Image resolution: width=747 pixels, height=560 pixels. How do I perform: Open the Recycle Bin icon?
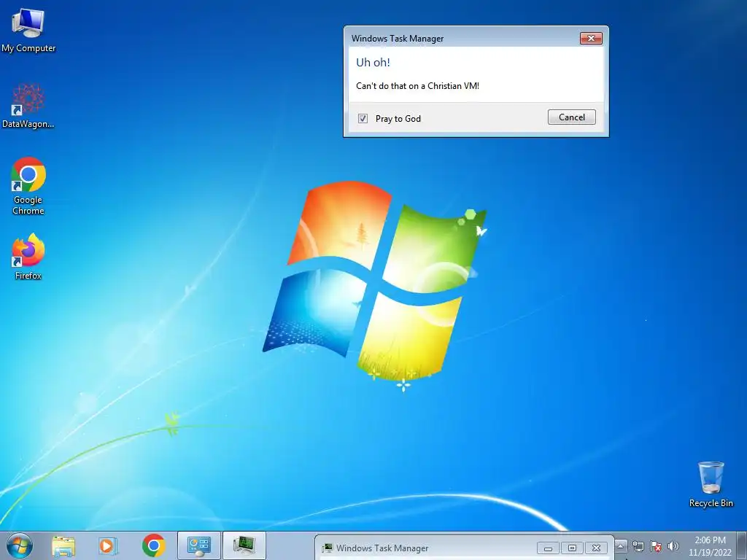pyautogui.click(x=711, y=484)
